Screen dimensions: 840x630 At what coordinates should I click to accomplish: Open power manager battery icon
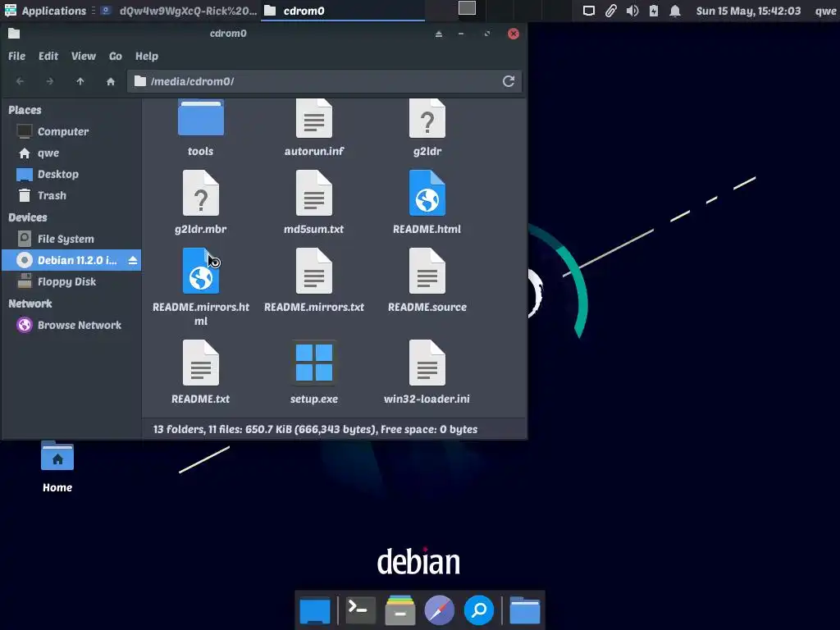[654, 11]
